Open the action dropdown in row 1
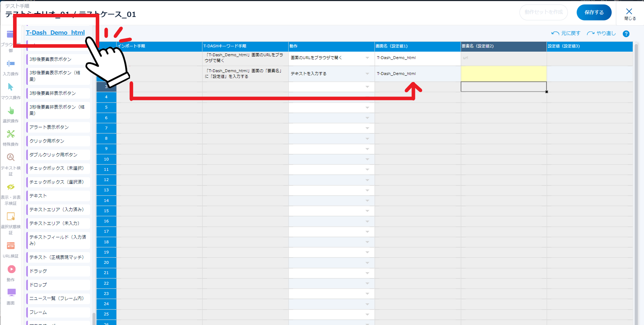This screenshot has height=325, width=644. tap(367, 58)
